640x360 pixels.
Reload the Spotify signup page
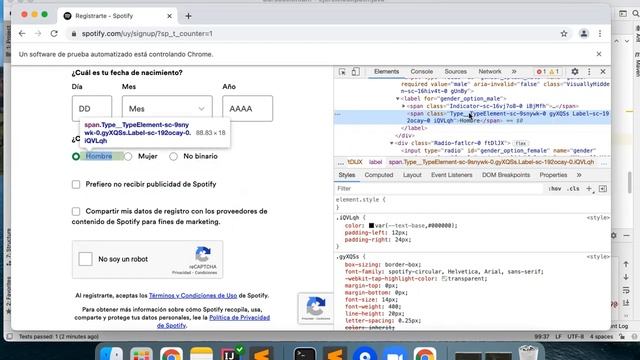pos(54,34)
